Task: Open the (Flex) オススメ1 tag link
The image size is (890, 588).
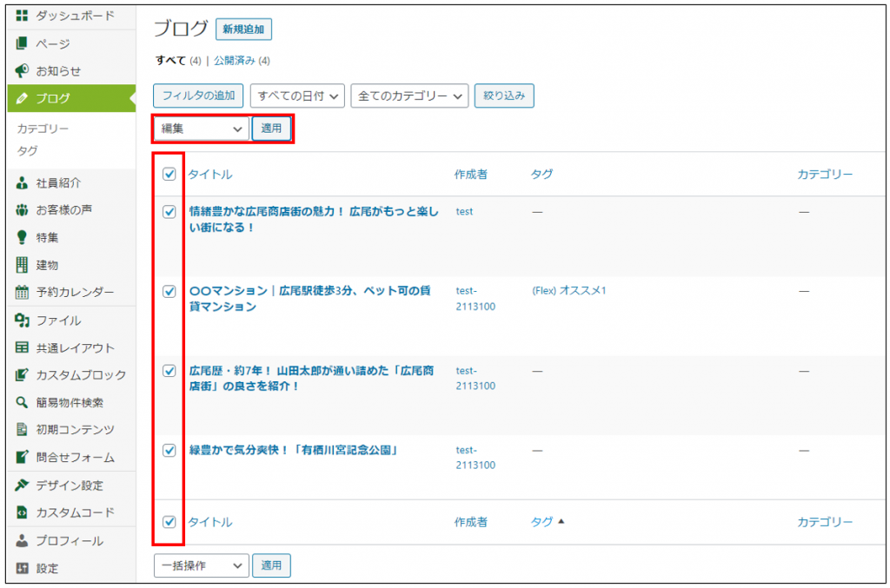Action: coord(568,290)
